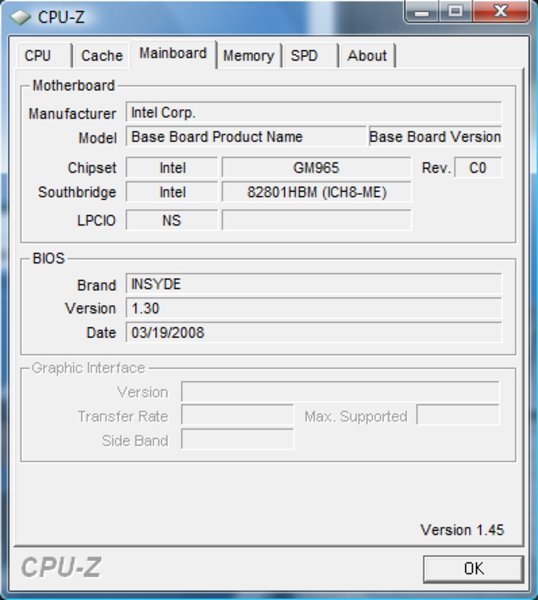538x600 pixels.
Task: Click the Southbridge 82801HBM (ICH8-ME) field
Action: 316,192
